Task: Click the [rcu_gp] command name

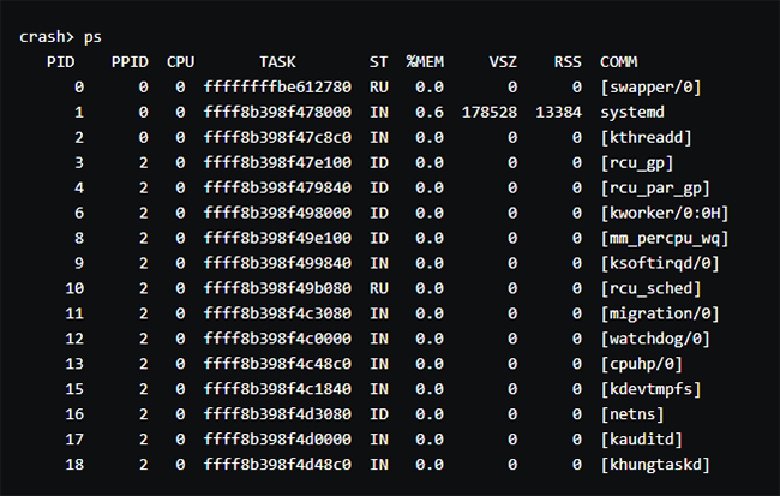Action: point(637,163)
